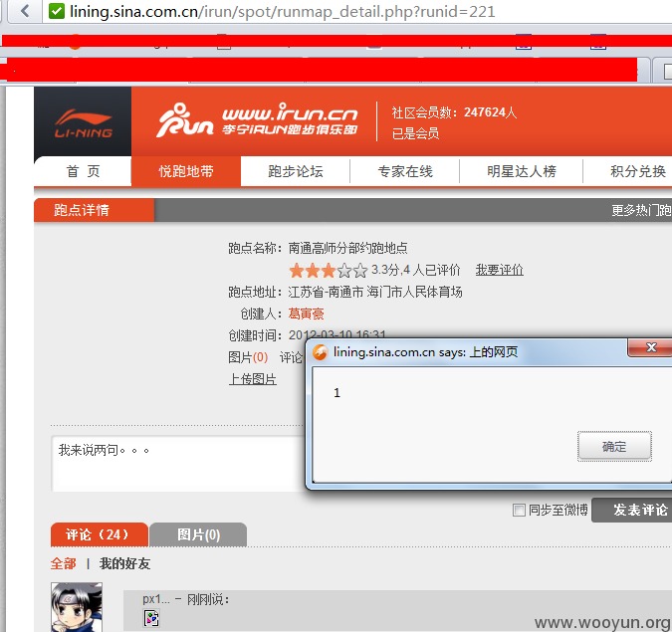Click the alert dialog title icon
Image resolution: width=672 pixels, height=632 pixels.
320,352
